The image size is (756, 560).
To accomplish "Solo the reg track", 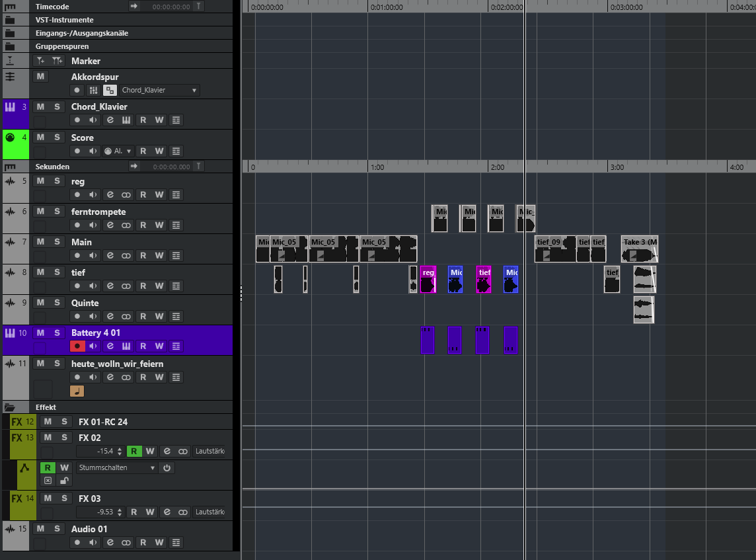I will 57,181.
